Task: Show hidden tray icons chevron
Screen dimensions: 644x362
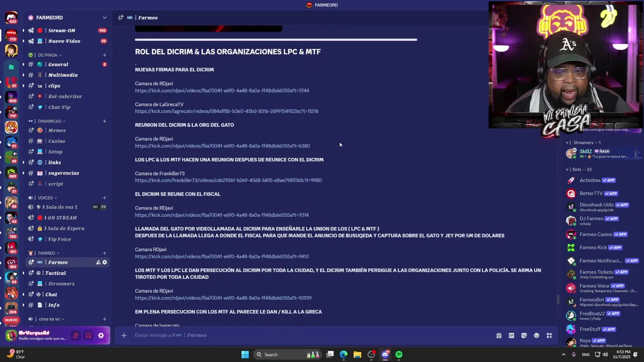Action: tap(564, 354)
